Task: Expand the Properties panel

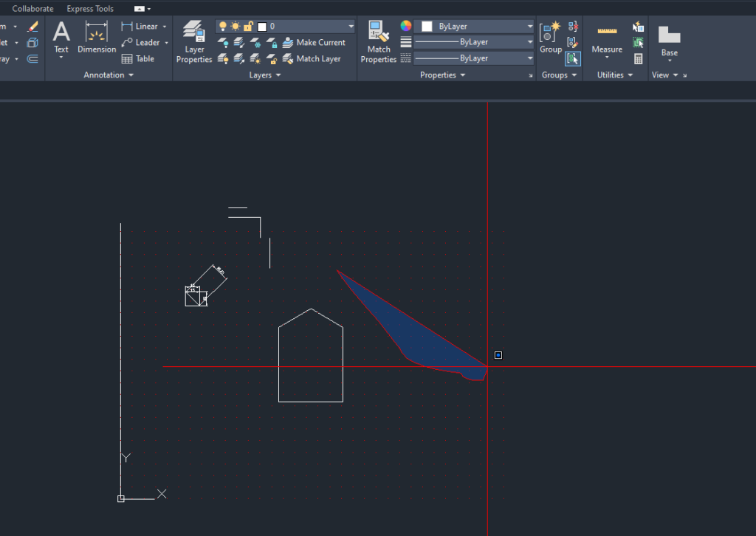Action: pos(443,75)
